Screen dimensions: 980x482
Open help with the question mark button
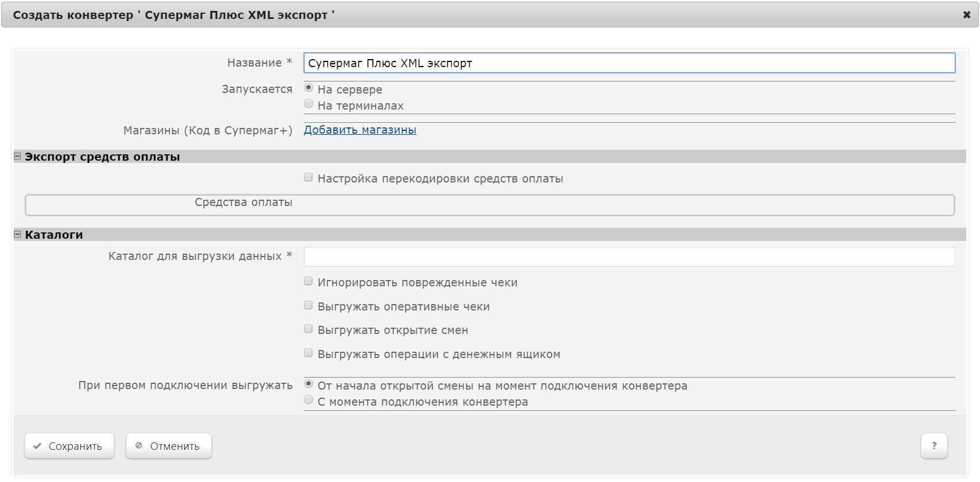[934, 446]
